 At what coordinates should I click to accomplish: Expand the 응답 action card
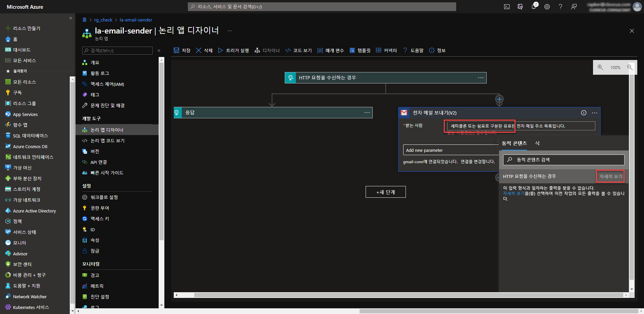click(273, 113)
